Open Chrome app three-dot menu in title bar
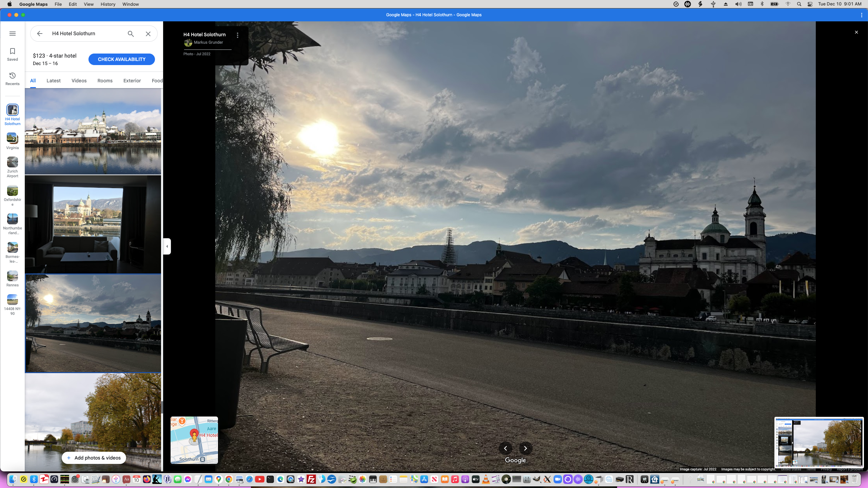This screenshot has height=488, width=868. pos(862,15)
